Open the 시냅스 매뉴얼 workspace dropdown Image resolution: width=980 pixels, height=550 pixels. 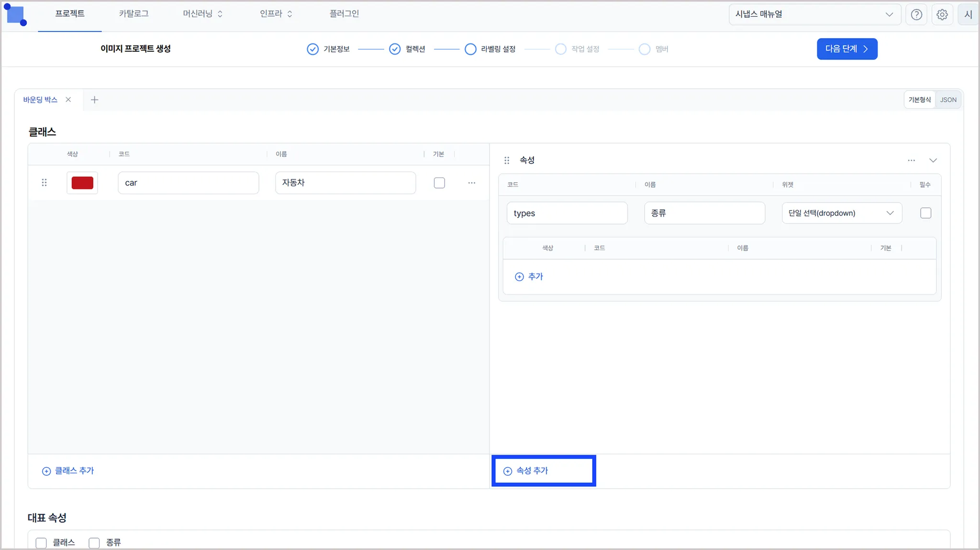coord(814,14)
